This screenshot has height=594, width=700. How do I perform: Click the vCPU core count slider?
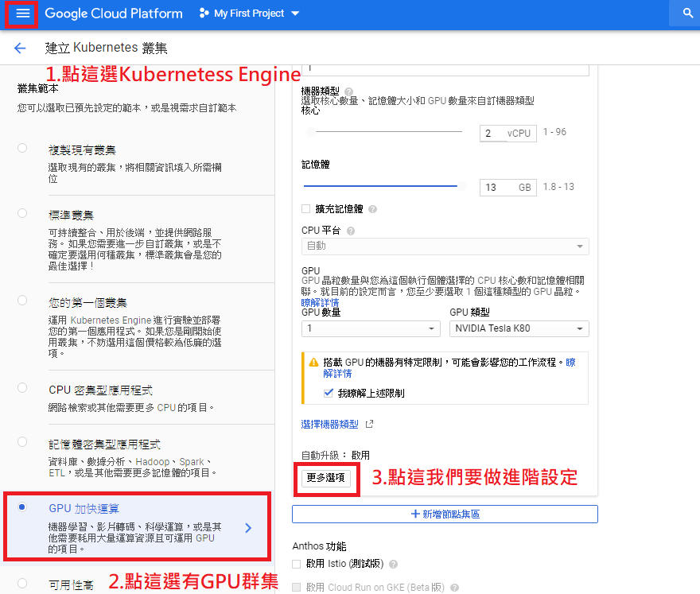coord(384,132)
